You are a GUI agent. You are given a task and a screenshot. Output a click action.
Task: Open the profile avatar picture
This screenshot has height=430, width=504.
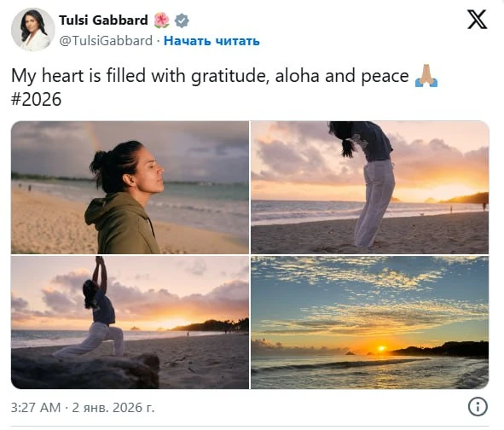pyautogui.click(x=32, y=30)
